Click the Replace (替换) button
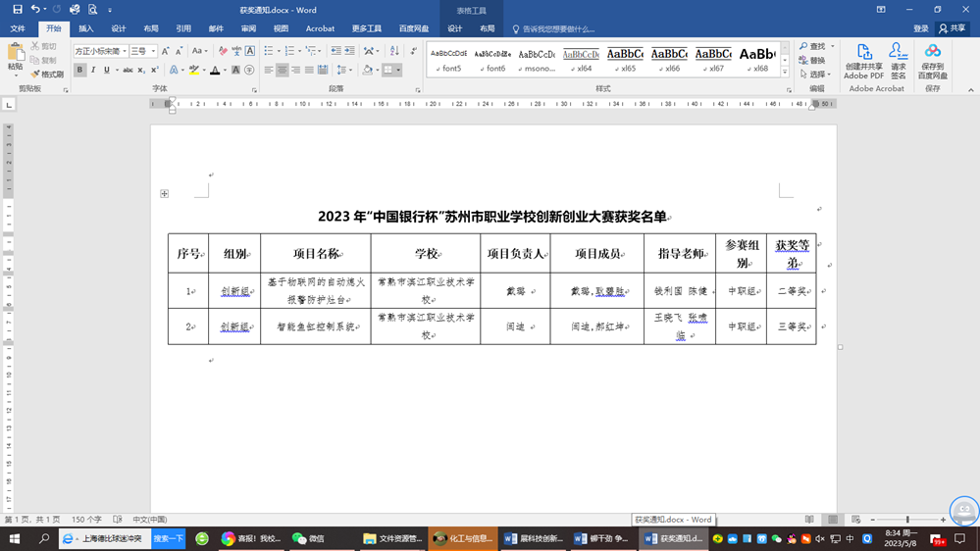980x551 pixels. click(x=812, y=60)
